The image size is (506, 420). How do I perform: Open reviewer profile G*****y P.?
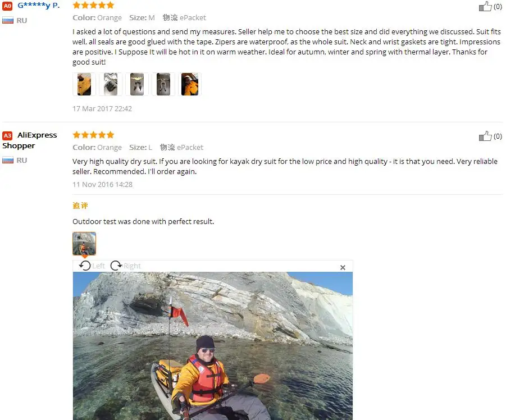38,5
